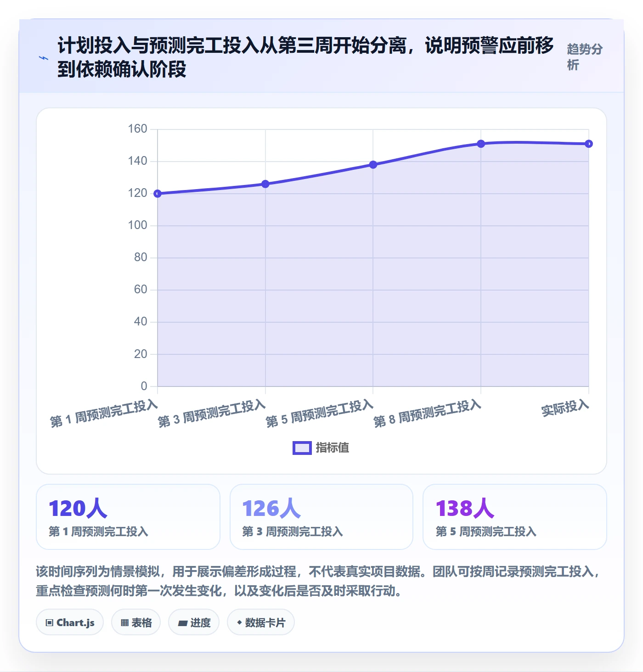Click the y-axis value 160
Image resolution: width=643 pixels, height=672 pixels.
click(137, 129)
